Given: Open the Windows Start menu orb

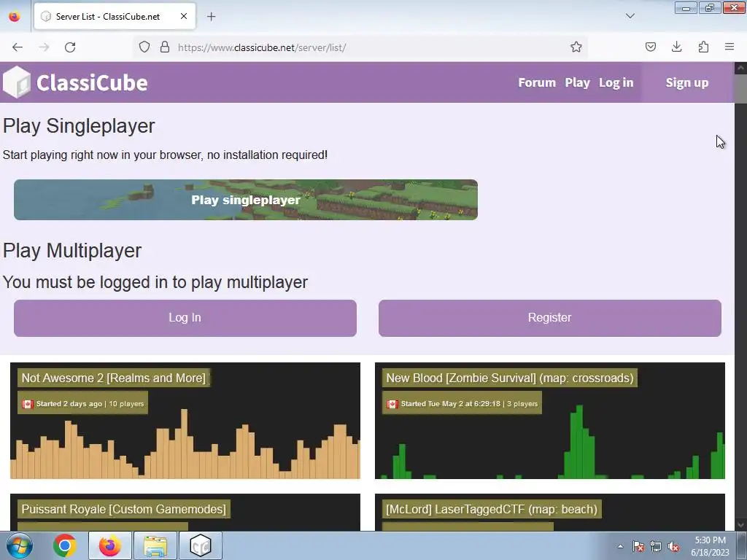Looking at the screenshot, I should click(x=19, y=545).
